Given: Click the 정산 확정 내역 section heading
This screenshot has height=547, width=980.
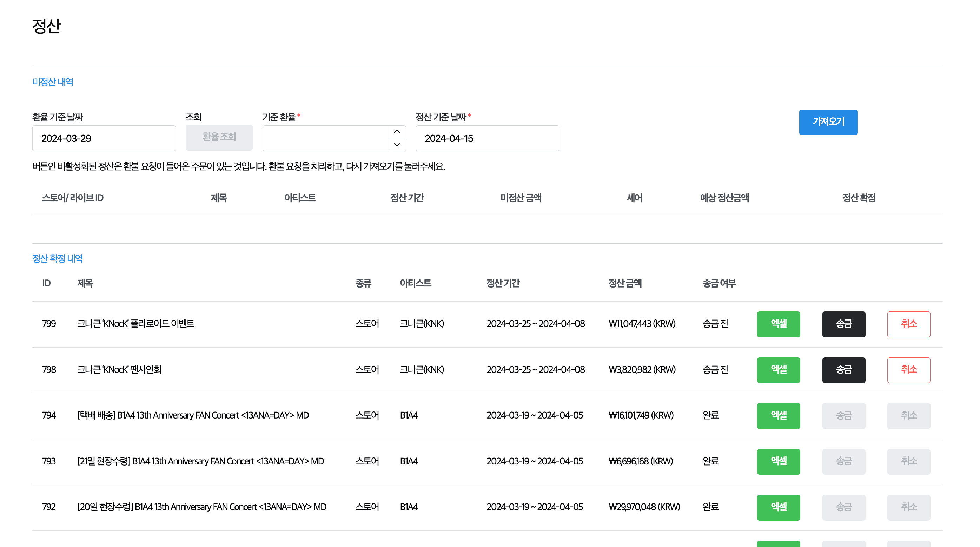Looking at the screenshot, I should (x=58, y=259).
